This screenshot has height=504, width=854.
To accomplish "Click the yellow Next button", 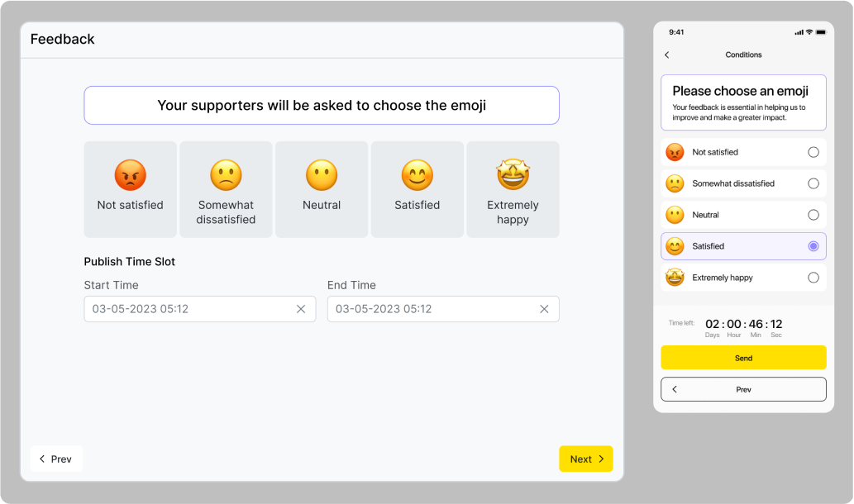I will (585, 459).
